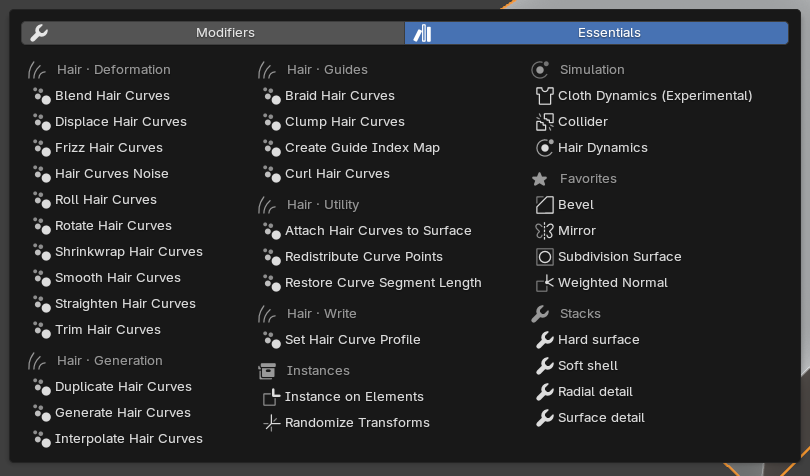Click the Subdivision Surface modifier icon
The width and height of the screenshot is (810, 476).
(x=544, y=257)
